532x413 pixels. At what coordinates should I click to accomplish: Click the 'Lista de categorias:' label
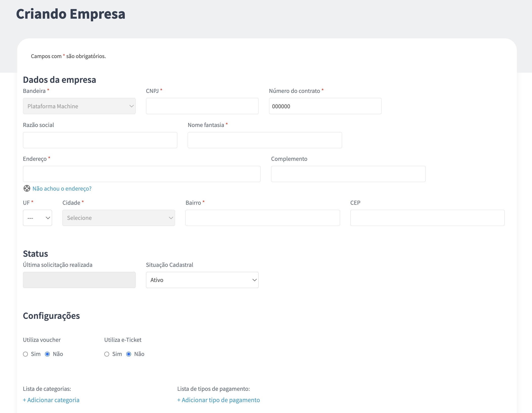tap(47, 389)
